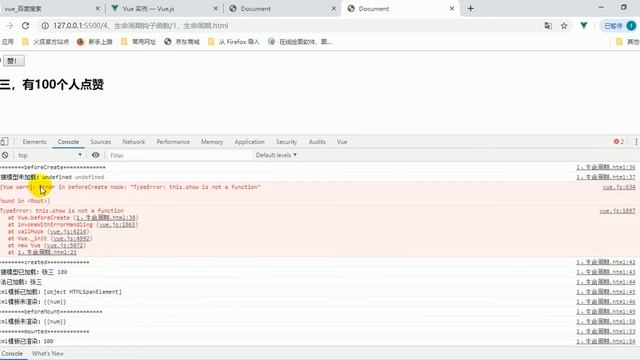Switch to the first Document tab
This screenshot has height=360, width=640.
pos(282,9)
